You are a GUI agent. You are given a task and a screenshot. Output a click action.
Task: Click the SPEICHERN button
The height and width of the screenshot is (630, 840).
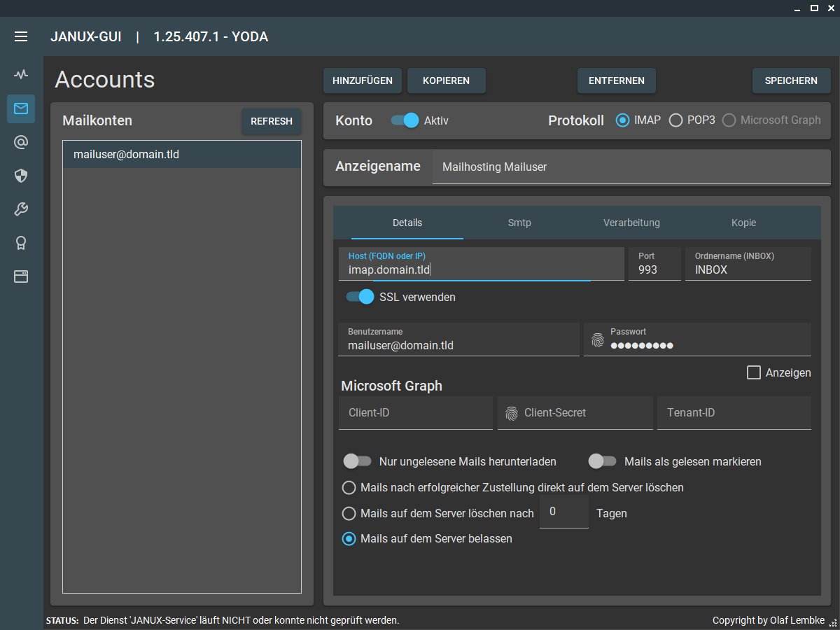coord(791,80)
